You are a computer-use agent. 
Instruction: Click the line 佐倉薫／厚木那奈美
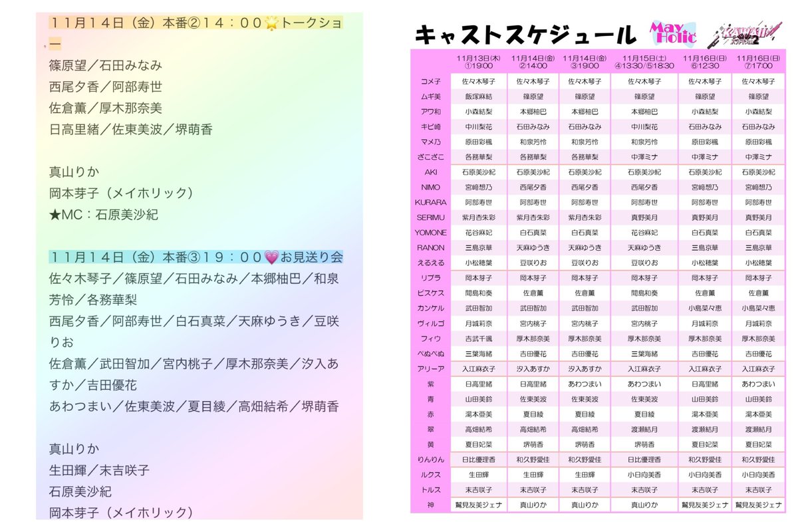point(106,108)
